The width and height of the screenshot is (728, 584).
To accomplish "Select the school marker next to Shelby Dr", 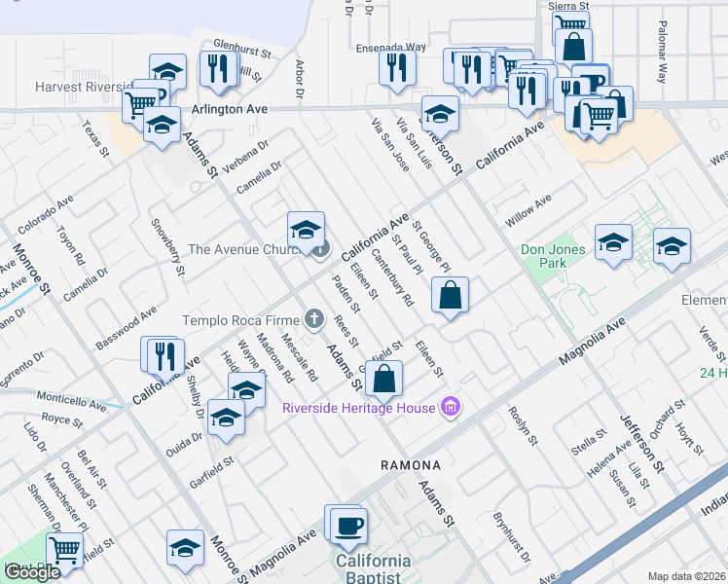I will 246,389.
